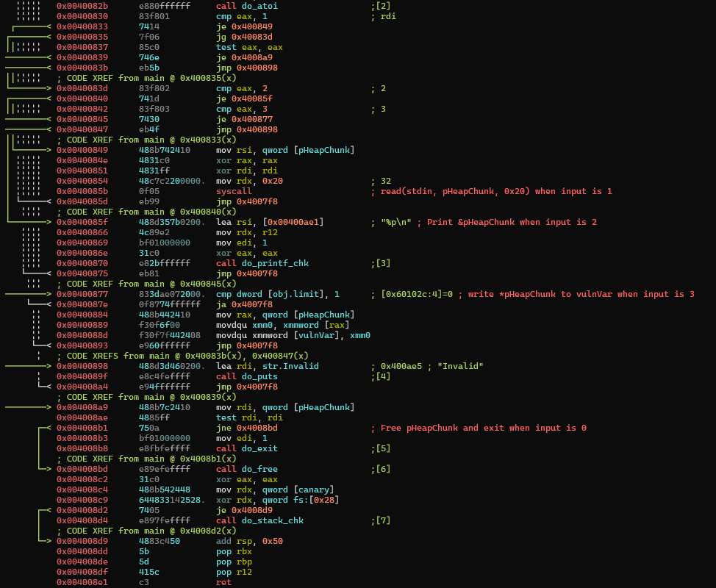Click the 'mov rdx, 0x20' instruction

point(249,182)
